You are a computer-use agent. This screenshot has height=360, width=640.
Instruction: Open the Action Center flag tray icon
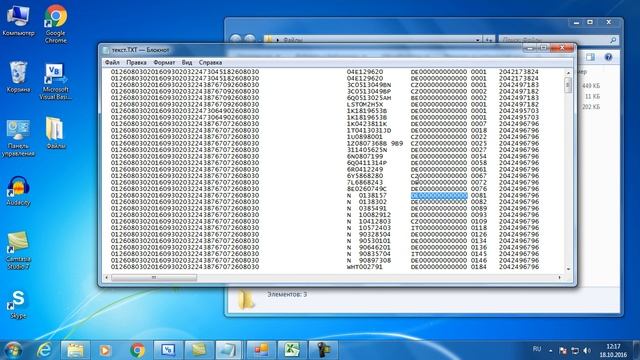coord(563,351)
